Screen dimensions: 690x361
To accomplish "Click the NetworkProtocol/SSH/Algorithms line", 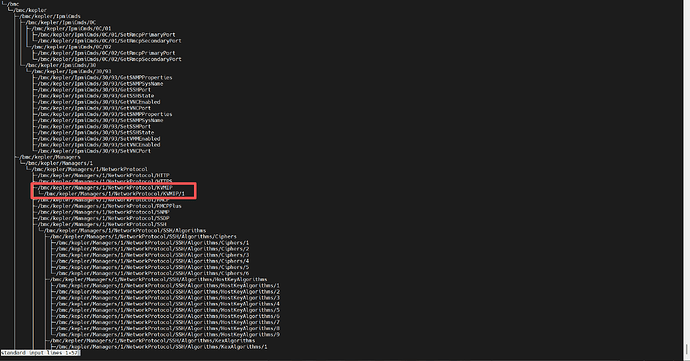I will (125, 231).
